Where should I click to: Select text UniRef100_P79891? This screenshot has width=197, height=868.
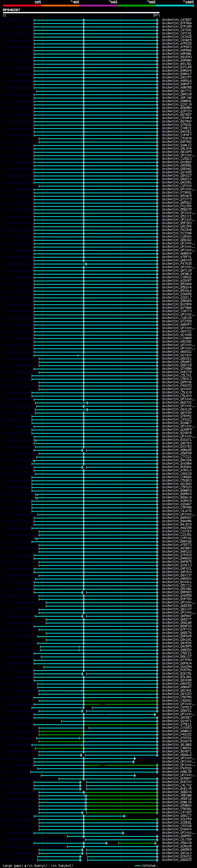[177, 192]
